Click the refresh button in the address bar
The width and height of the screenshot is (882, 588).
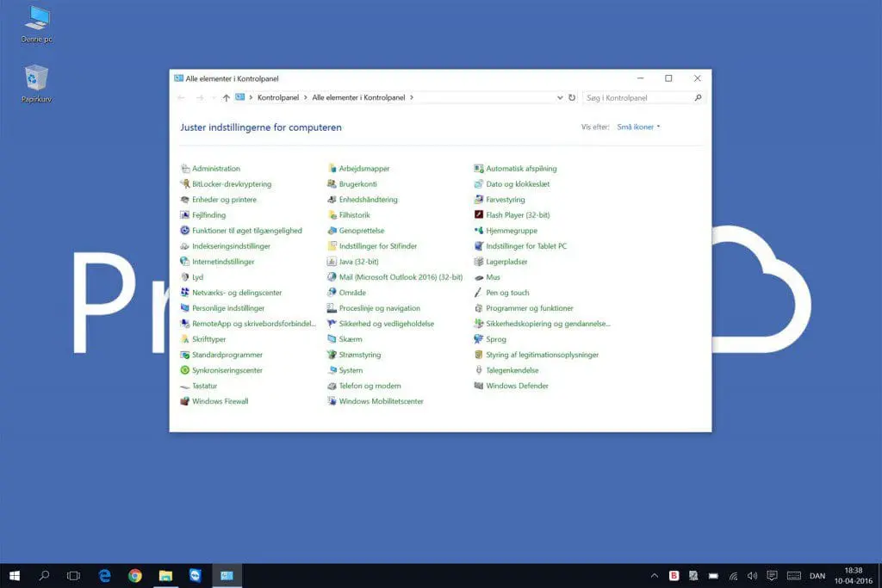572,97
